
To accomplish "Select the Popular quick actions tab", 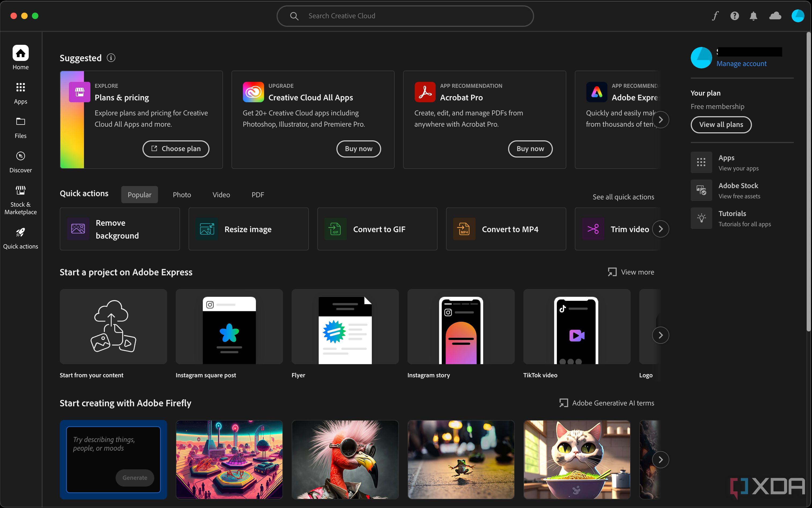I will [140, 194].
